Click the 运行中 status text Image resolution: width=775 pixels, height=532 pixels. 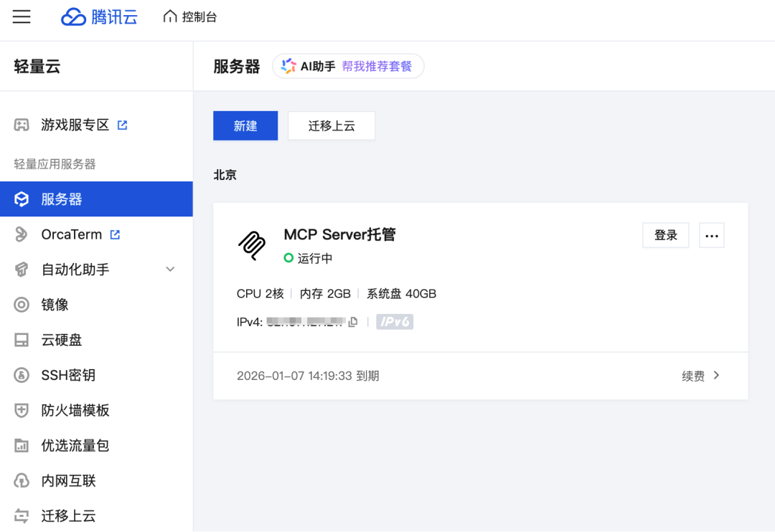315,258
